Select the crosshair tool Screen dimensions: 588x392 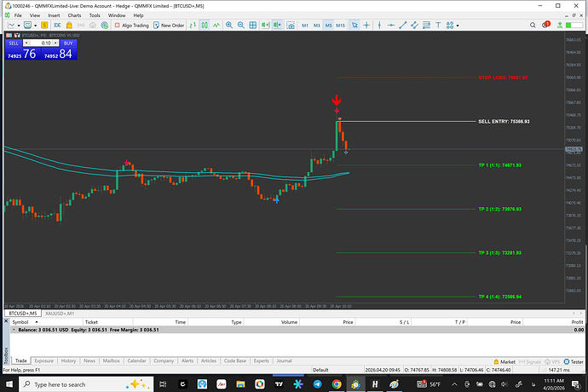pyautogui.click(x=366, y=25)
